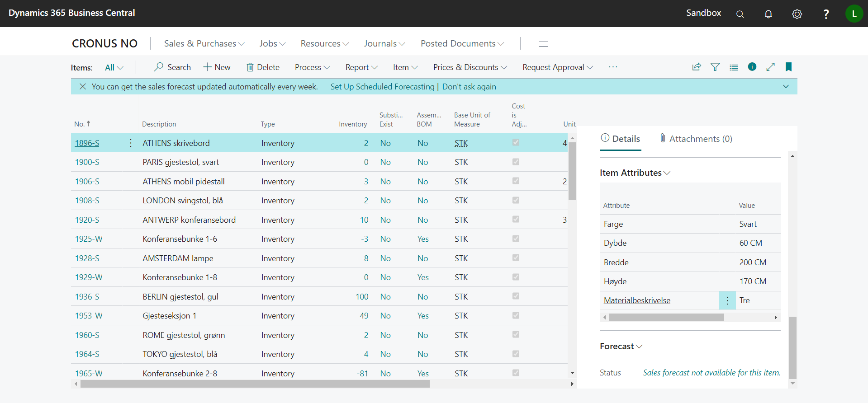Click the bookmark icon
The height and width of the screenshot is (403, 868).
788,67
